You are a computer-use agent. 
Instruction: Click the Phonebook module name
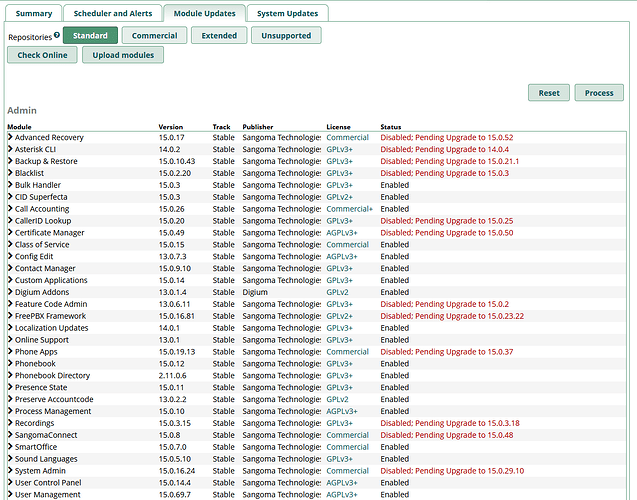35,364
